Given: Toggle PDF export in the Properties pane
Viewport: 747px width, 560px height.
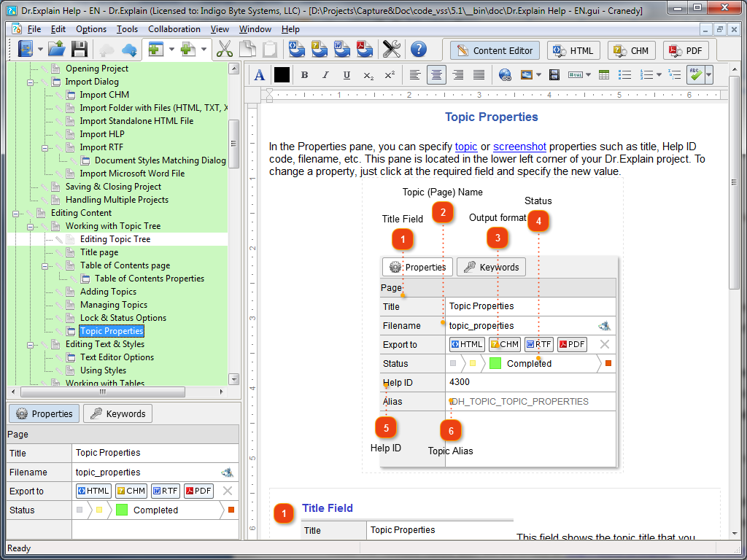Looking at the screenshot, I should 198,491.
